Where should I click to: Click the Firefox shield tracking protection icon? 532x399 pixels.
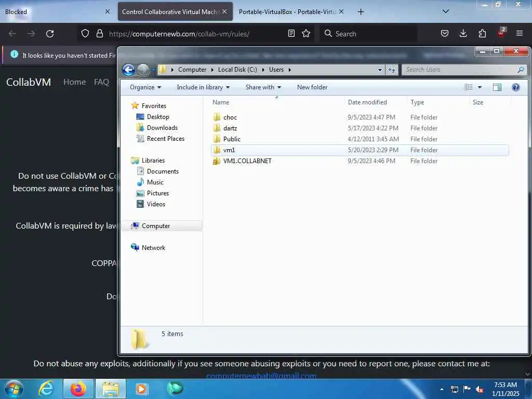click(85, 33)
